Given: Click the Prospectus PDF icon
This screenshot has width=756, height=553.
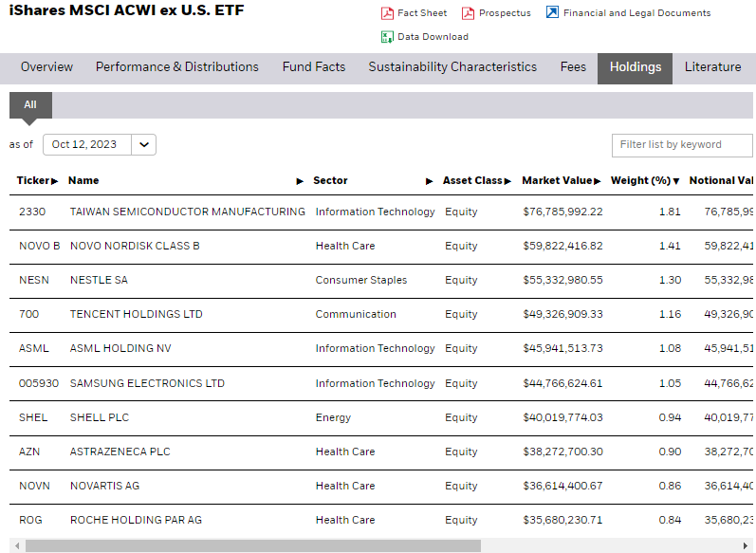Looking at the screenshot, I should pyautogui.click(x=468, y=13).
